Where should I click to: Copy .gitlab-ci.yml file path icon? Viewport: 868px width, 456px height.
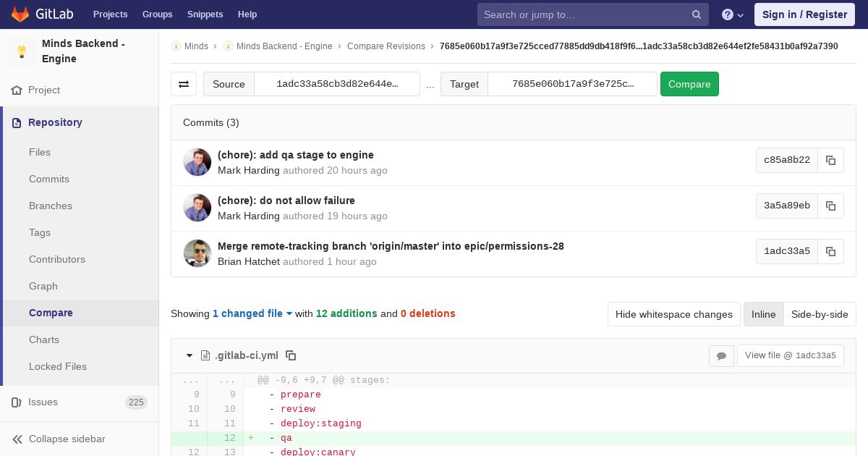(291, 355)
